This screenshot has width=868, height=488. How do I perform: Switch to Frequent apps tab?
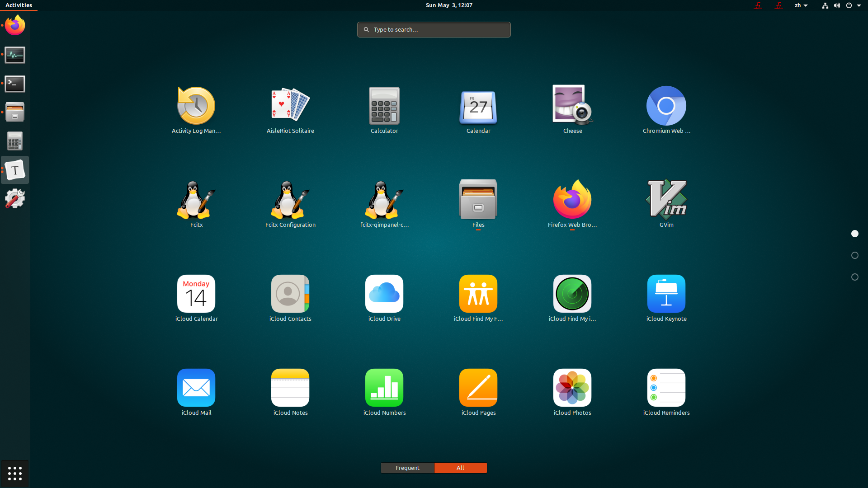(x=407, y=468)
